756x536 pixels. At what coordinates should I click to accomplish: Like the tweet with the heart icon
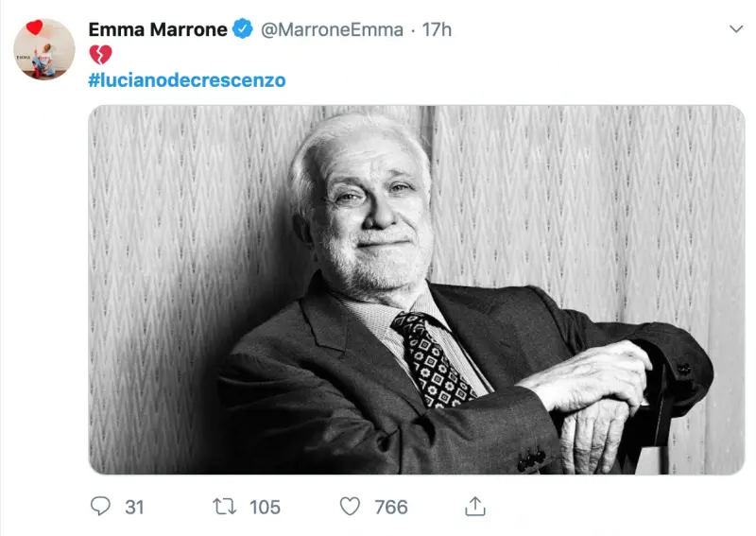pos(351,507)
